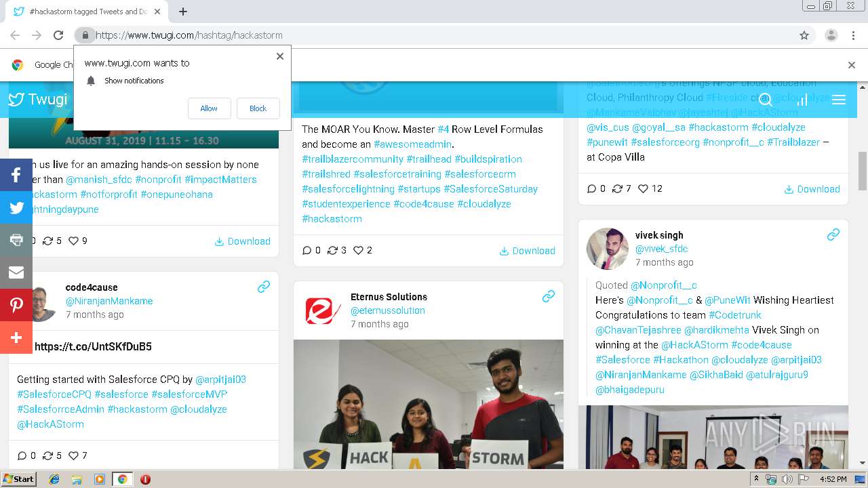Open the HackAStorm group photo
This screenshot has width=868, height=488.
coord(429,404)
